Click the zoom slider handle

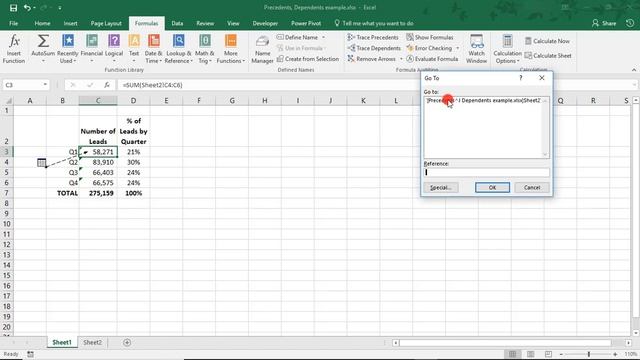pos(589,354)
